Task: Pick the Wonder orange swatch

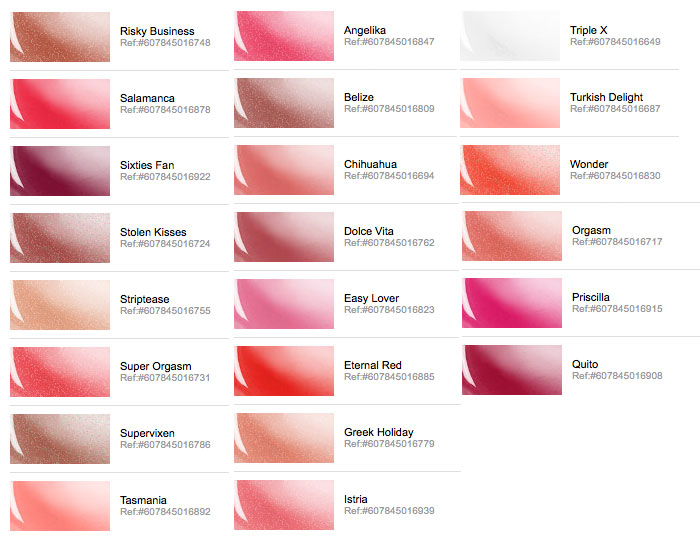Action: [x=510, y=170]
